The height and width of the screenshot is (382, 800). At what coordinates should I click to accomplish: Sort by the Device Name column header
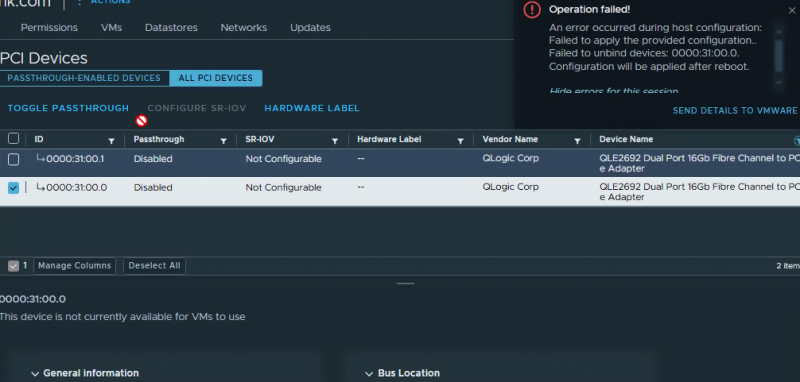[626, 139]
